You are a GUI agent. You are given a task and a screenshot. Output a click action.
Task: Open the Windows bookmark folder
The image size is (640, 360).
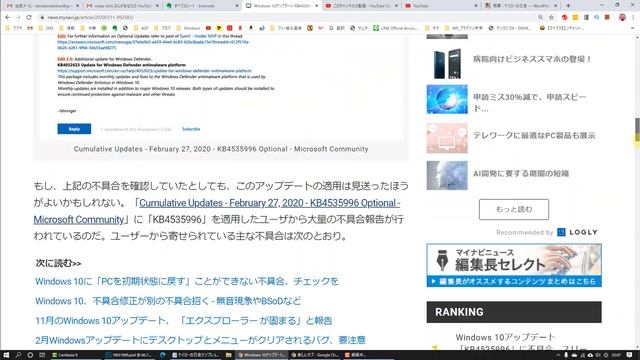coord(188,28)
